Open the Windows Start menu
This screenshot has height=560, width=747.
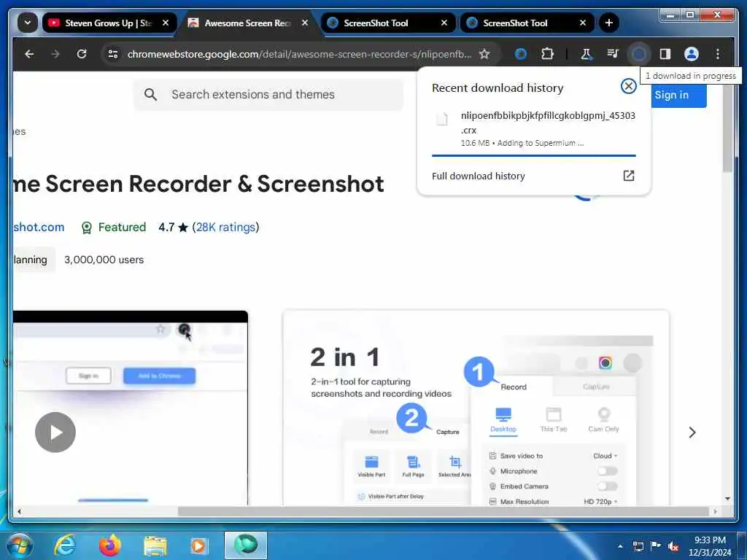18,545
